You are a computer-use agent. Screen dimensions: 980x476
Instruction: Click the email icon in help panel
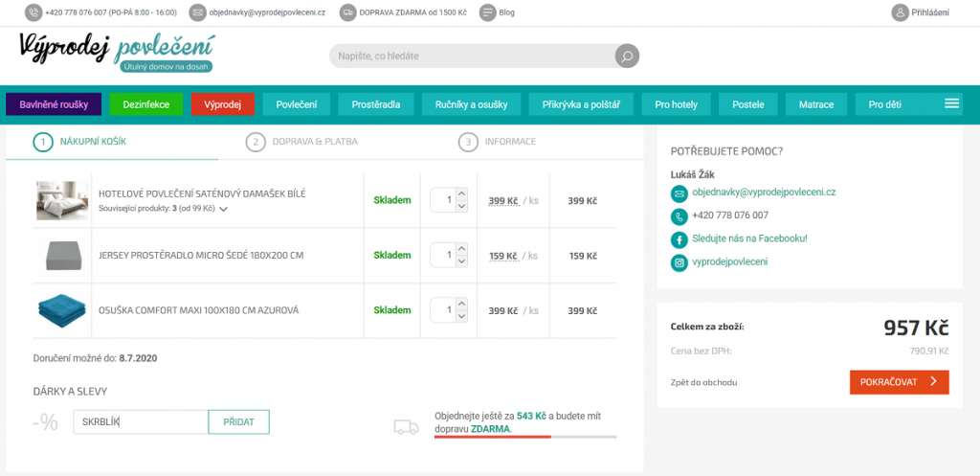point(679,193)
